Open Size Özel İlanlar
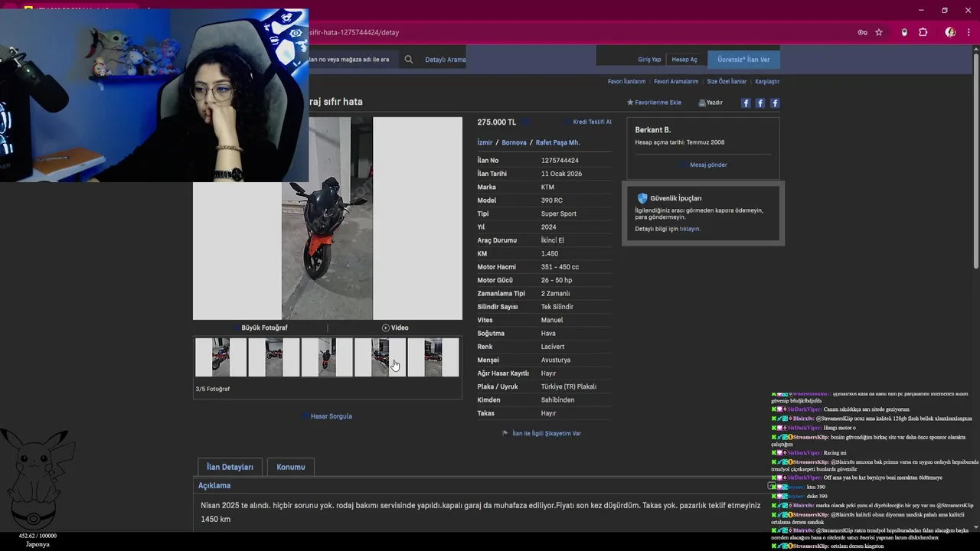Viewport: 980px width, 551px height. 727,81
